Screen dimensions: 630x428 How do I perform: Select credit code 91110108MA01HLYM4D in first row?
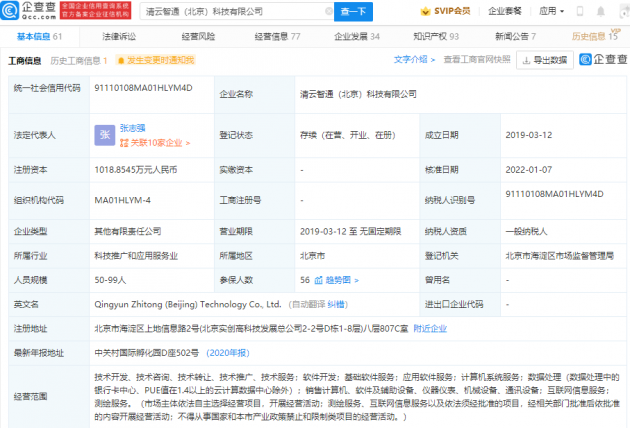point(143,88)
